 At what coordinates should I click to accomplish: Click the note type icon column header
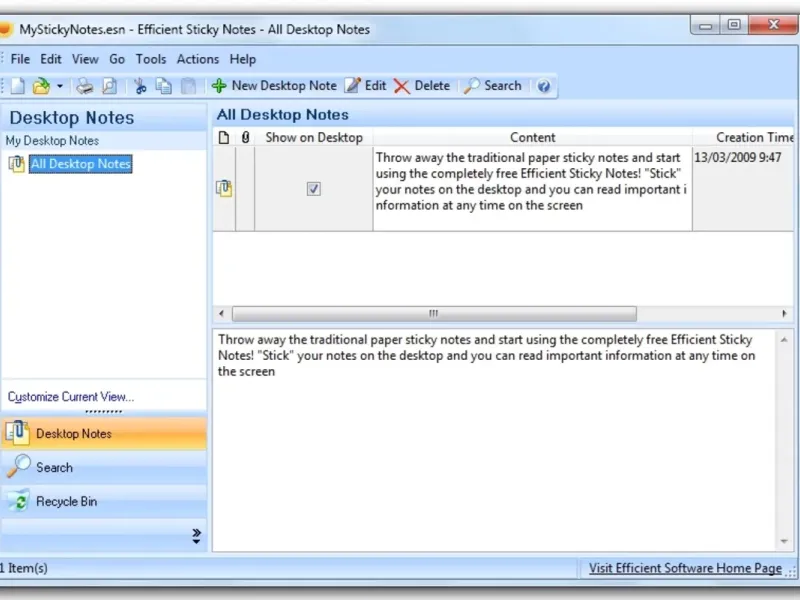224,137
